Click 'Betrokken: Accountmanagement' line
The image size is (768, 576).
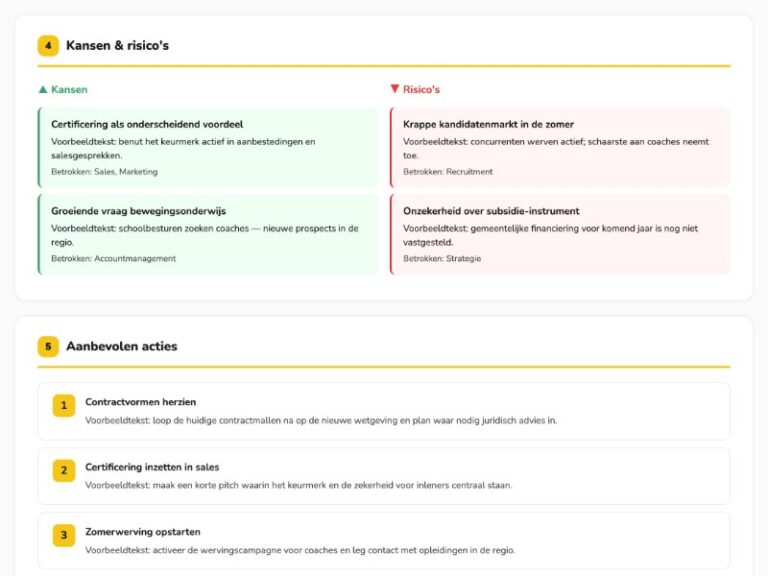pos(113,258)
